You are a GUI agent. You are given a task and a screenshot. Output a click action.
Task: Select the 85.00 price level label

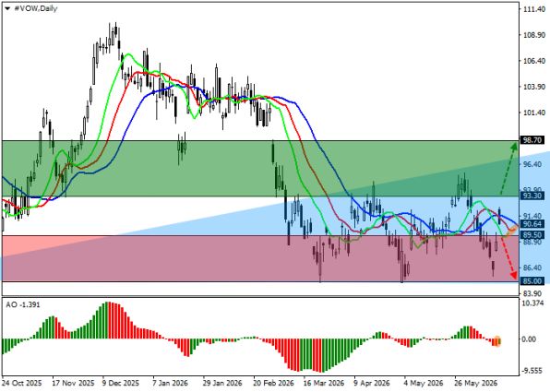pyautogui.click(x=532, y=281)
